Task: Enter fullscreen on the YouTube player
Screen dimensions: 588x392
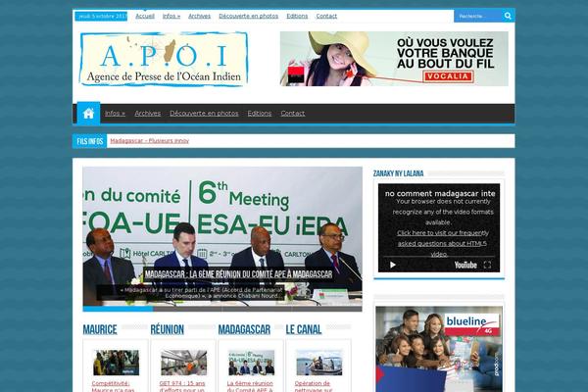Action: 487,265
